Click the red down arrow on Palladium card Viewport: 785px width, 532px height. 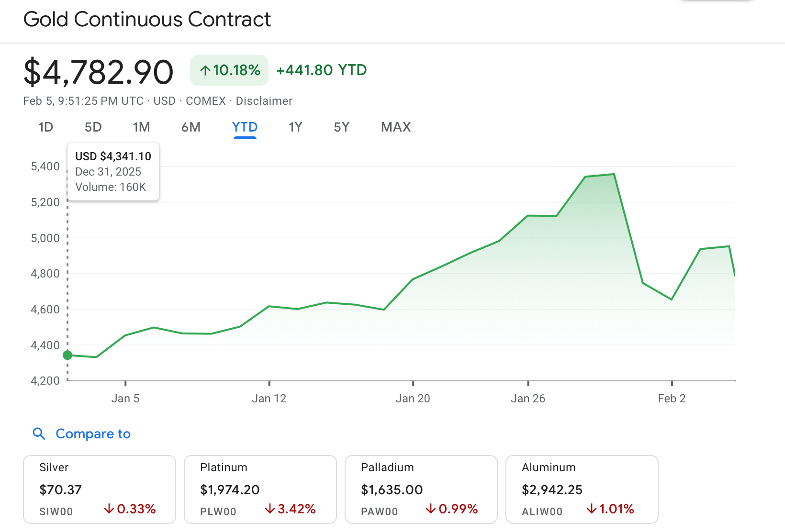(431, 509)
